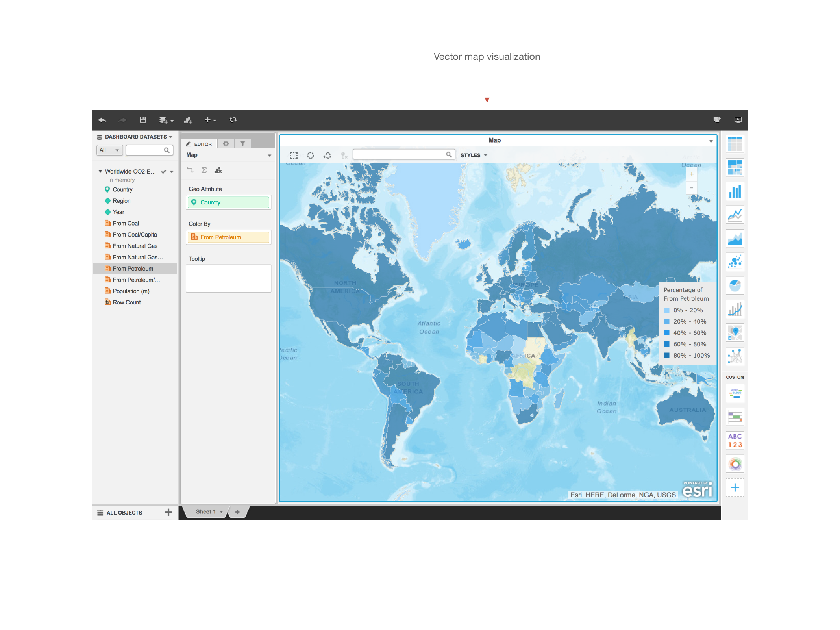Zoom out on the map
This screenshot has width=840, height=630.
692,187
